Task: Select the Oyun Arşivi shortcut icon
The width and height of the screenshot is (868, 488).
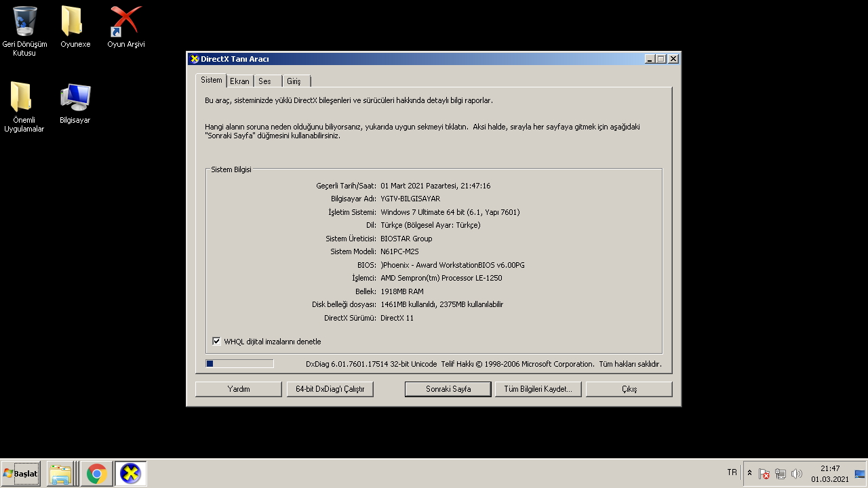Action: tap(126, 27)
